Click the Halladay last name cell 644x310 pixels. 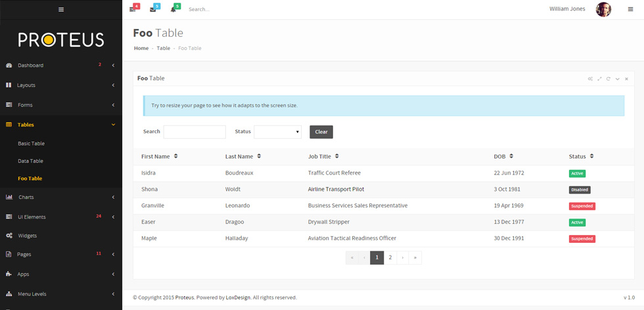click(237, 238)
